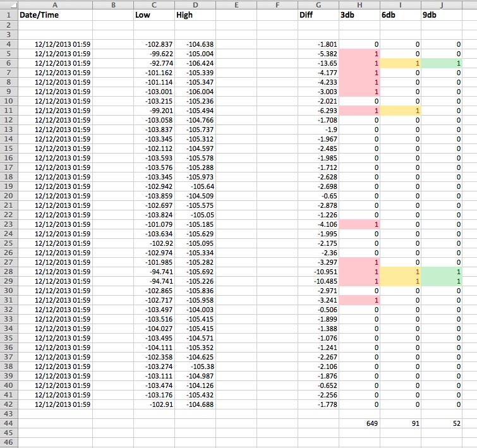Click the total cell showing 91

(x=401, y=423)
